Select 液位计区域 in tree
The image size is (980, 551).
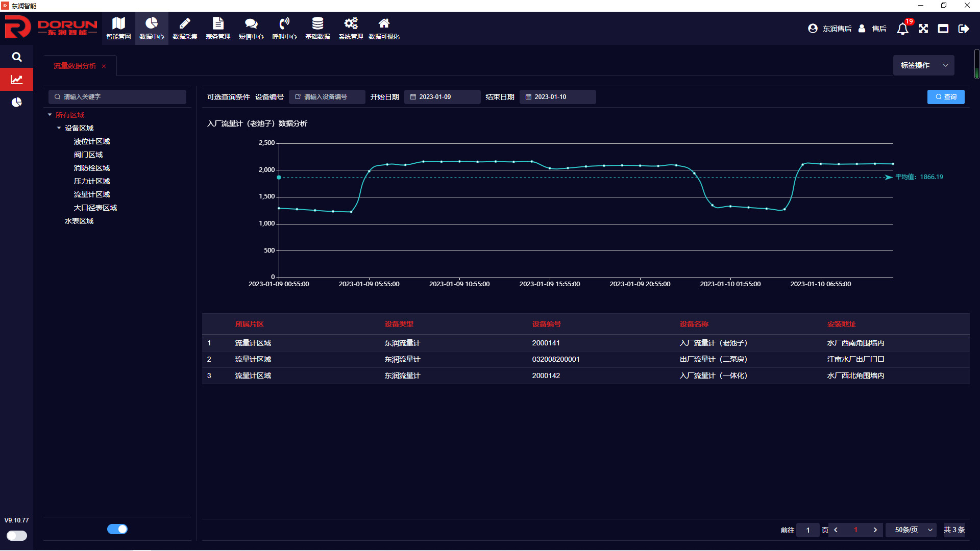click(x=92, y=141)
